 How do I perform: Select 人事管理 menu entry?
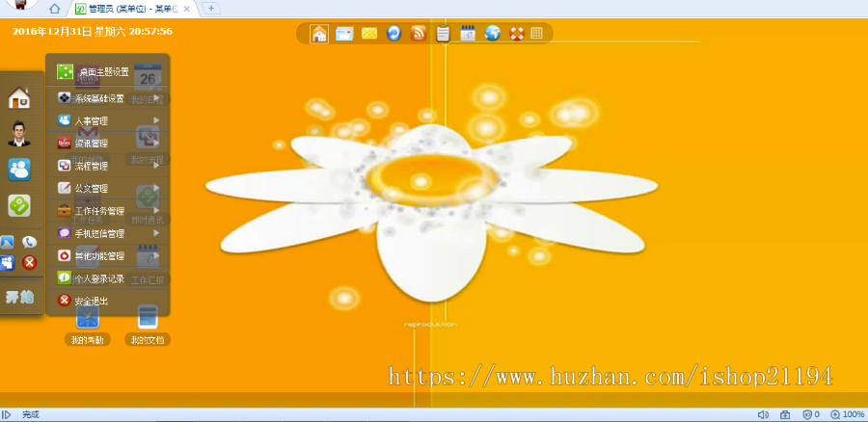[x=107, y=120]
